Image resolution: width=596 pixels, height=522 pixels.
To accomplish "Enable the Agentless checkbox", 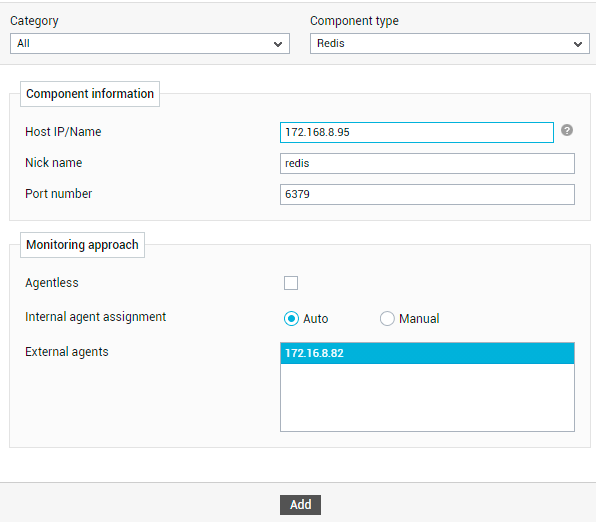I will click(x=291, y=283).
